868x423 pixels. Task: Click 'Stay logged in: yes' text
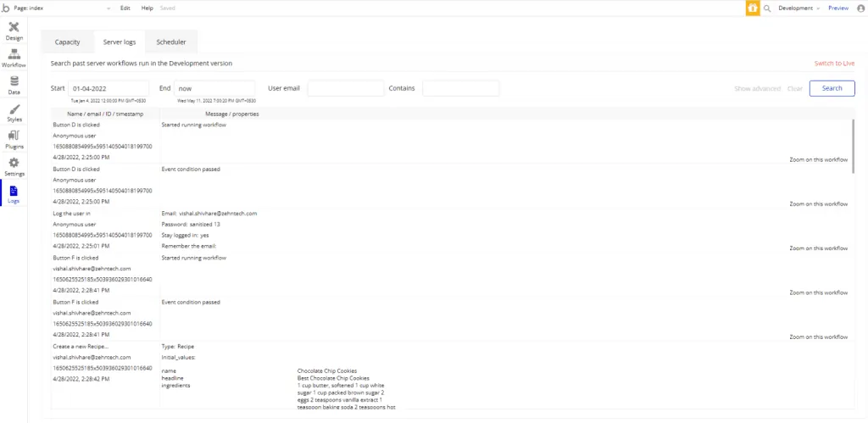pyautogui.click(x=185, y=236)
